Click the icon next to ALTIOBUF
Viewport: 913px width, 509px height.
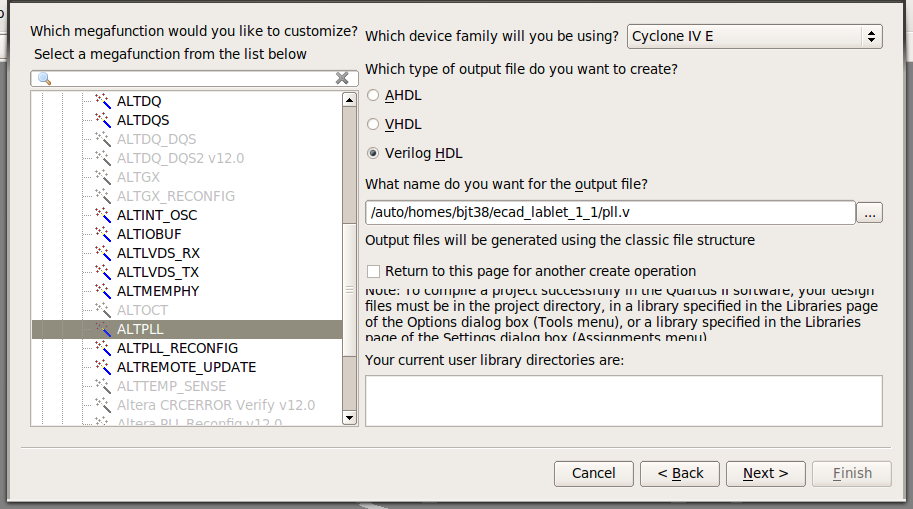coord(102,234)
